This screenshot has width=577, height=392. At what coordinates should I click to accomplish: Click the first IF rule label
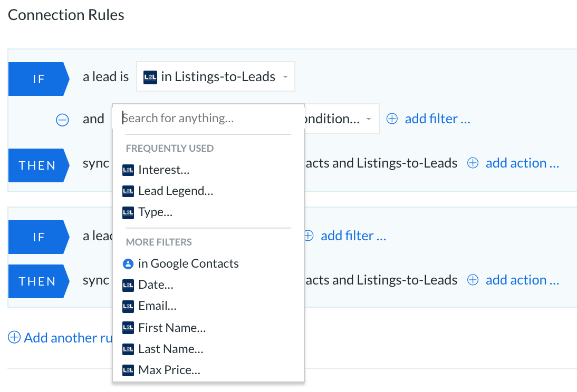click(x=39, y=79)
